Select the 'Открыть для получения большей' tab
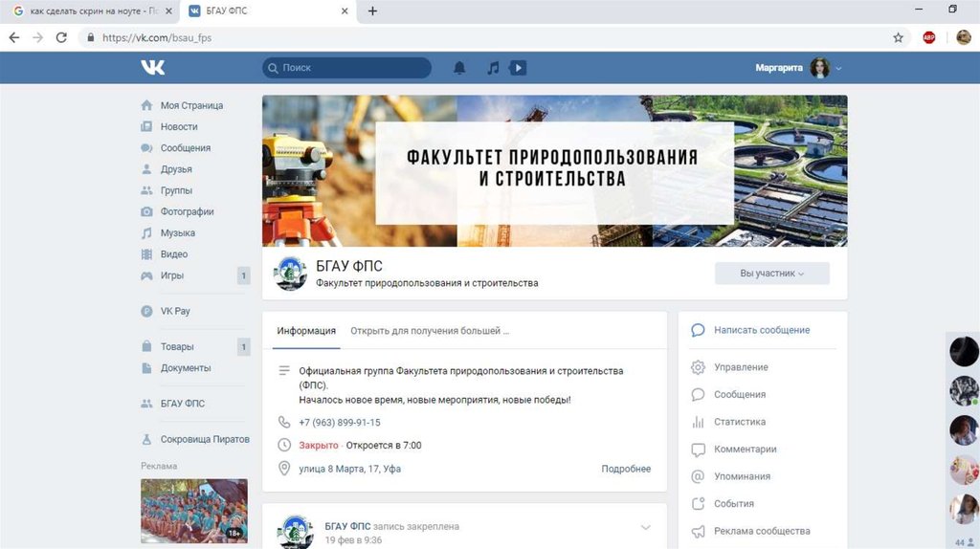 [430, 331]
